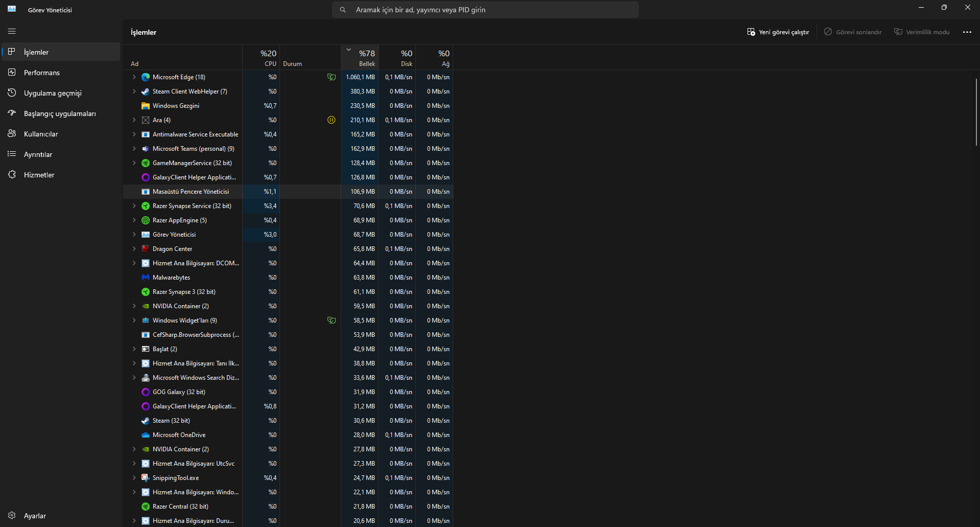Select the Razer Synapse 3 icon
980x527 pixels.
point(146,292)
